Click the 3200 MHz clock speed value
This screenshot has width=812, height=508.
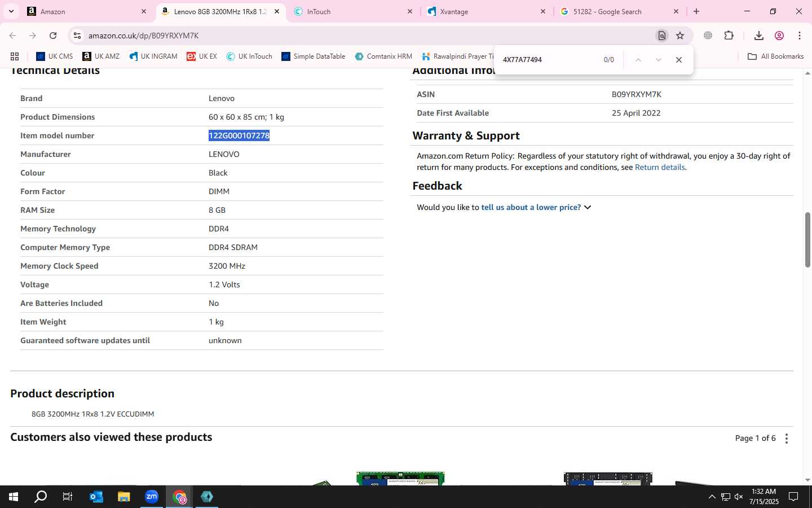[x=227, y=266]
